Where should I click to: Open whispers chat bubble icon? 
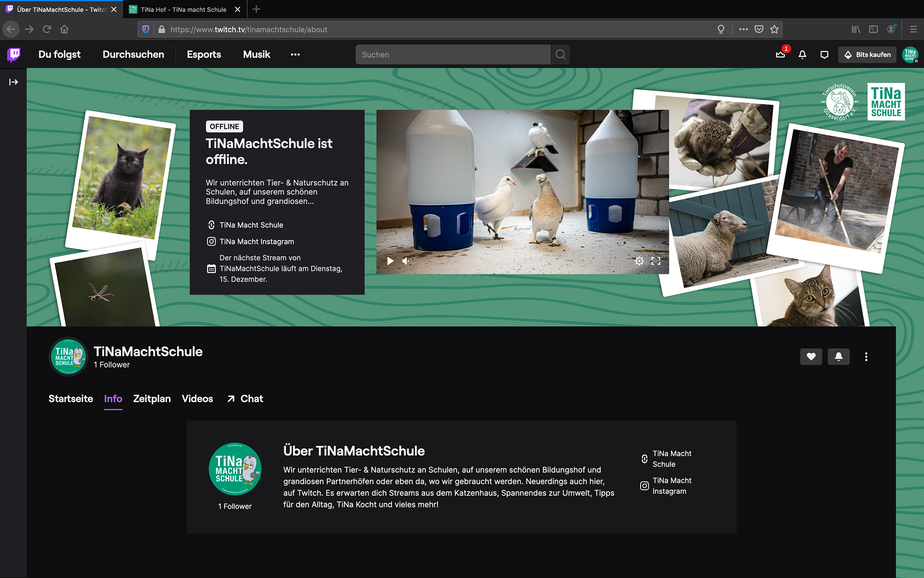tap(824, 54)
